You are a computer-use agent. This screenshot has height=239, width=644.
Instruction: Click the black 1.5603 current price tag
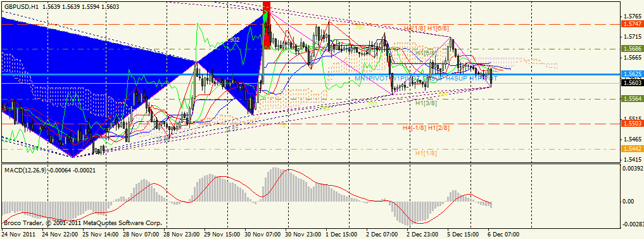click(x=630, y=83)
